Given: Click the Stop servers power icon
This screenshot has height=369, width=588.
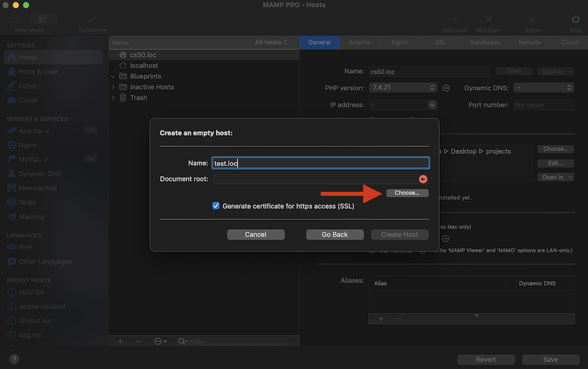Looking at the screenshot, I should 575,19.
